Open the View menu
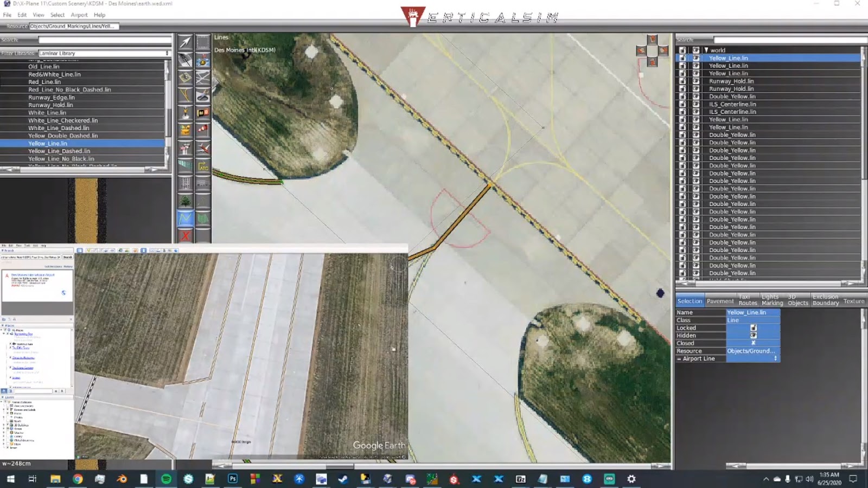The width and height of the screenshot is (868, 488). [x=38, y=15]
